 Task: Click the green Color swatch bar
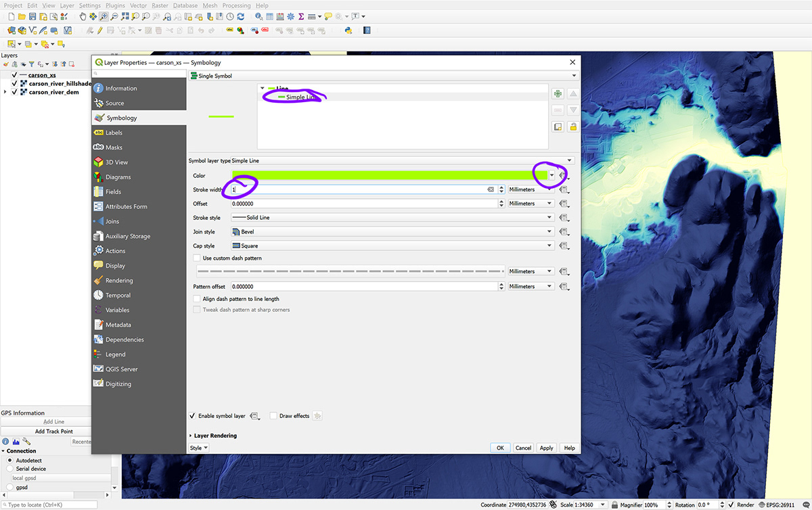(389, 175)
